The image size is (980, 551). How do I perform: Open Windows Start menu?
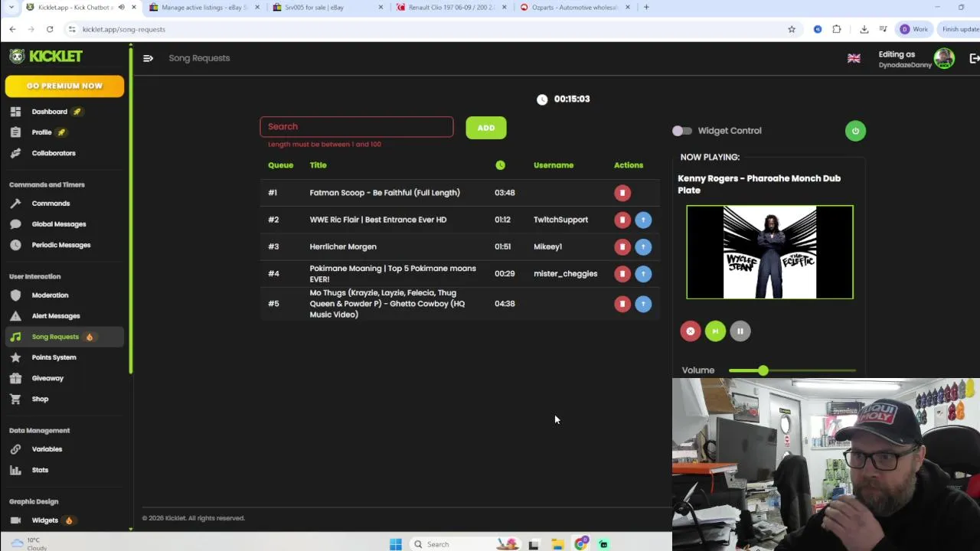(396, 544)
